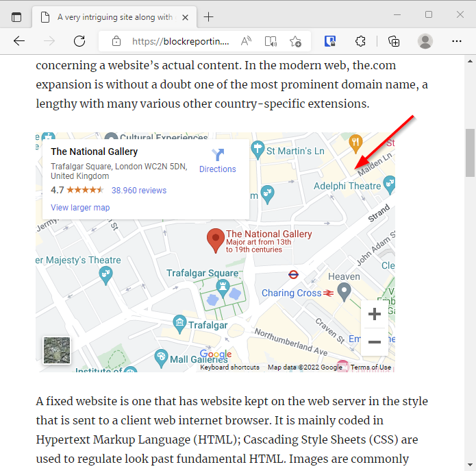Start Read aloud from address bar
This screenshot has height=471, width=476.
pos(246,41)
